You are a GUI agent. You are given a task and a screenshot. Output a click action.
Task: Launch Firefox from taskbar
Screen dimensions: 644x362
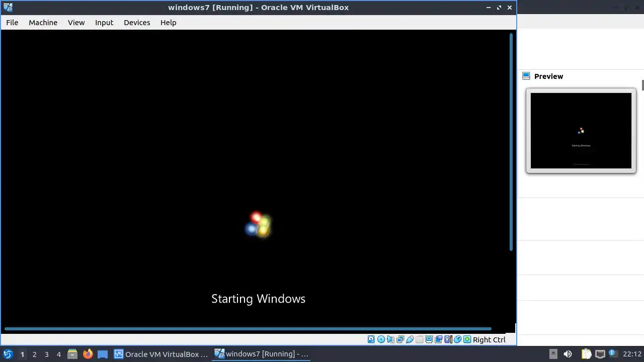pyautogui.click(x=88, y=354)
